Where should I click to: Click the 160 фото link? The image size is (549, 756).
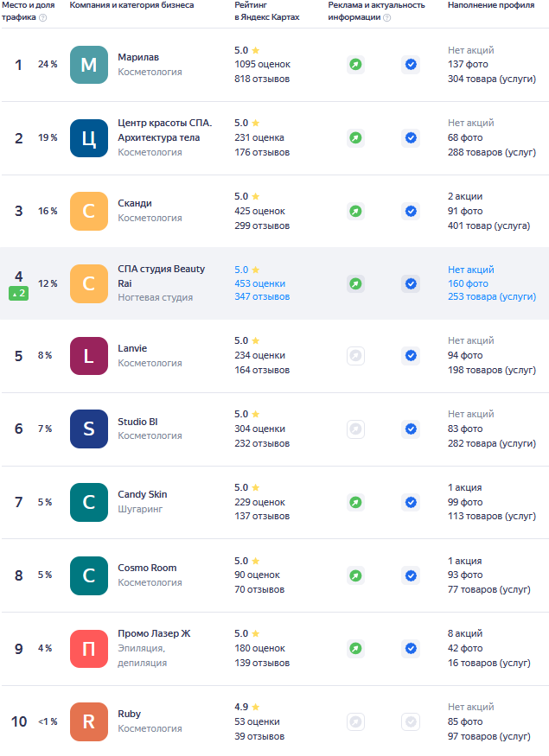click(x=468, y=283)
